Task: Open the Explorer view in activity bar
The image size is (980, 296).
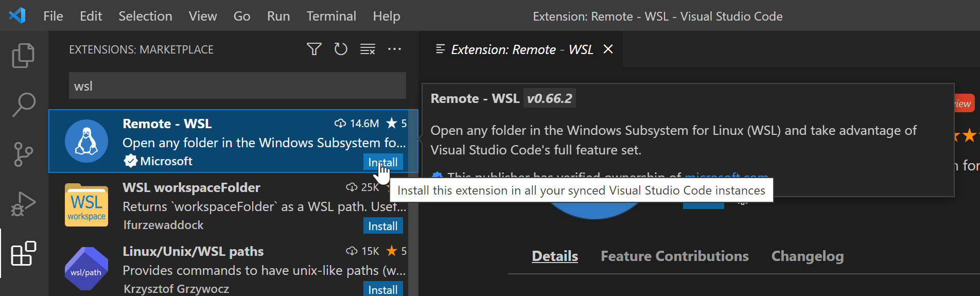Action: [x=23, y=56]
